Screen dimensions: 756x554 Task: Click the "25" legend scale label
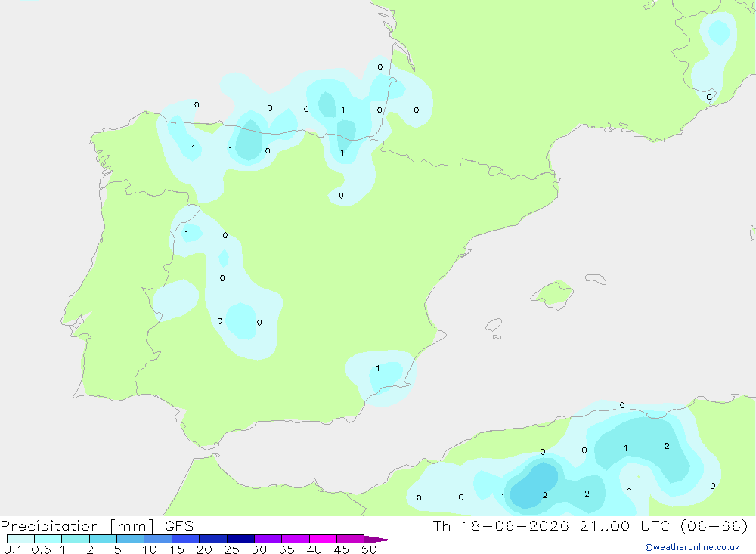click(231, 549)
